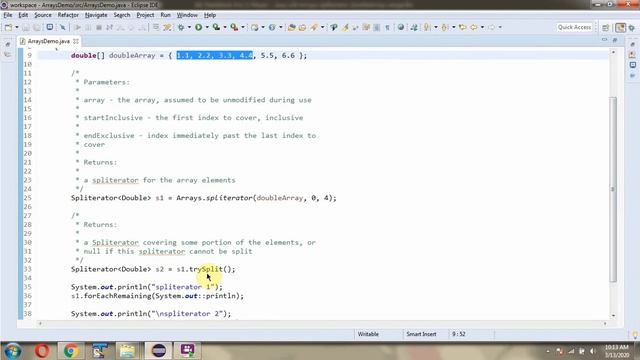
Task: Click the Search flashlight icon
Action: (x=314, y=27)
